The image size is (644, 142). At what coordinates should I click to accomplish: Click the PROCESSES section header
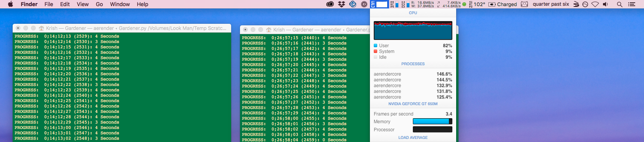tap(413, 64)
